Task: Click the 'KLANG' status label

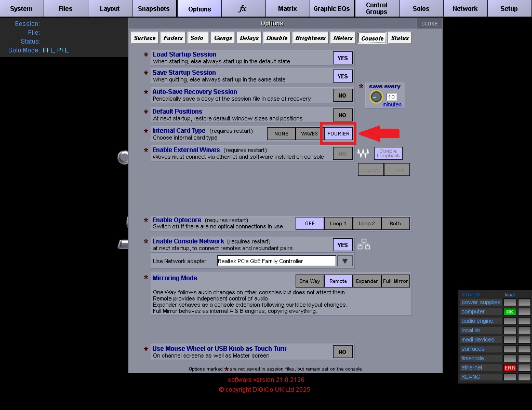Action: (471, 377)
